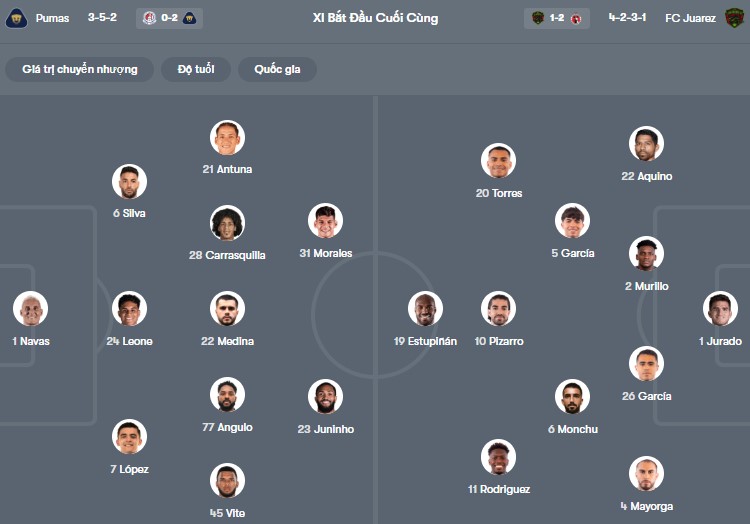Open FC Juarez 1-2 previous match result
Screen dimensions: 750x524
tap(557, 18)
